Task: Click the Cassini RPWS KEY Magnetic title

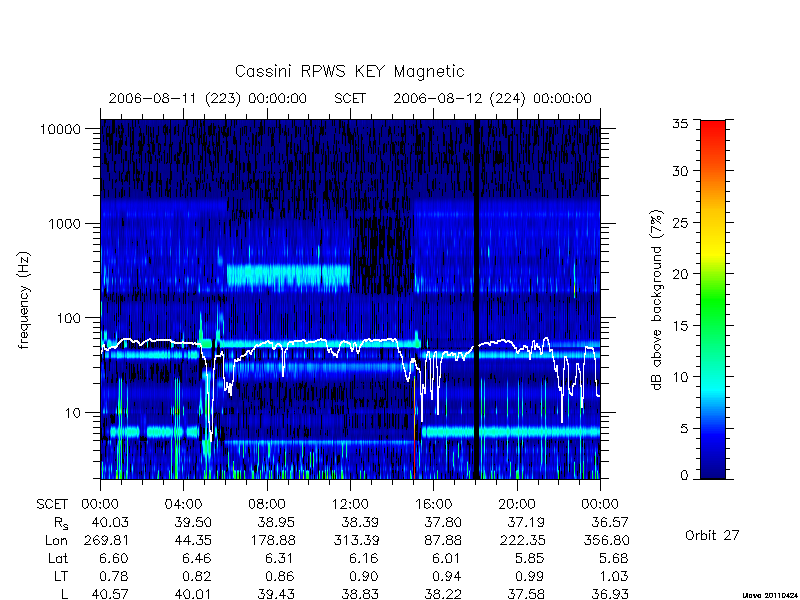Action: pos(349,71)
